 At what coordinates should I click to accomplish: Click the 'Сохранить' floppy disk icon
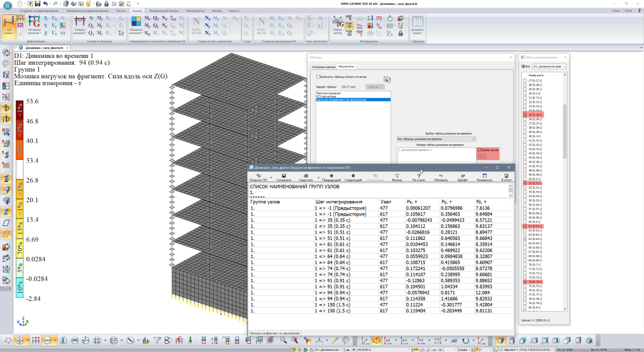coord(283,176)
